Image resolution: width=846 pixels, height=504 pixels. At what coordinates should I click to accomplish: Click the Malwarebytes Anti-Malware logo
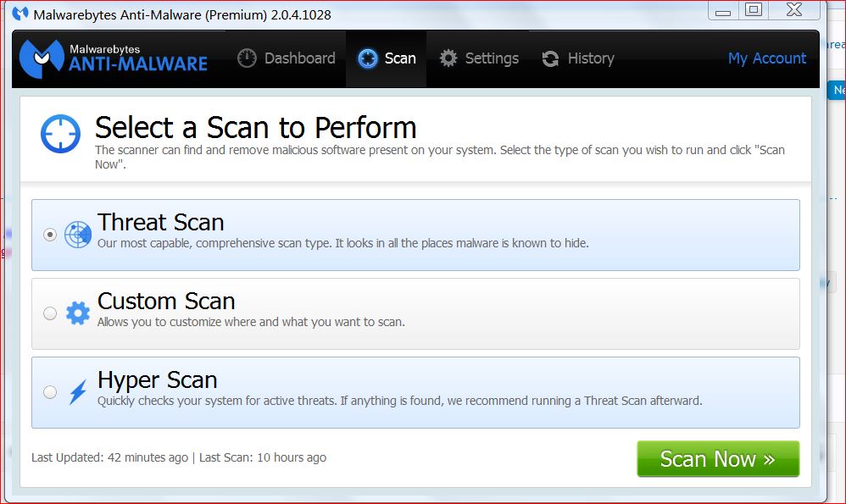click(x=114, y=58)
